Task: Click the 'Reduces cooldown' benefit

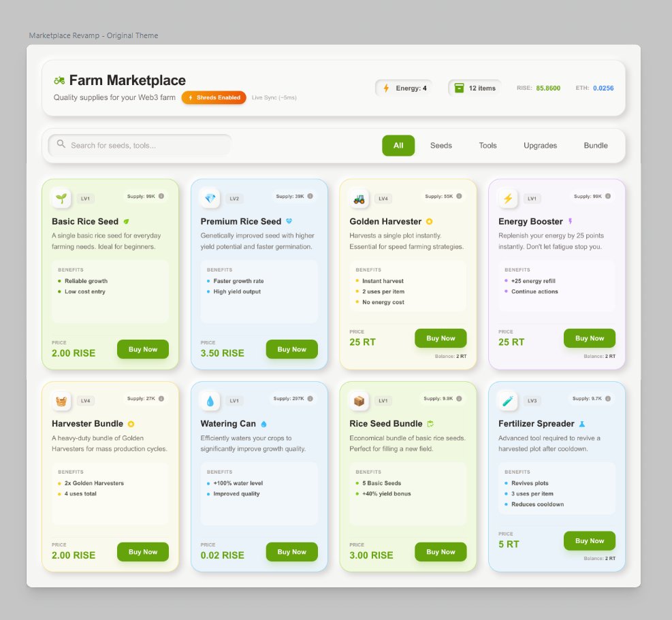Action: click(537, 504)
